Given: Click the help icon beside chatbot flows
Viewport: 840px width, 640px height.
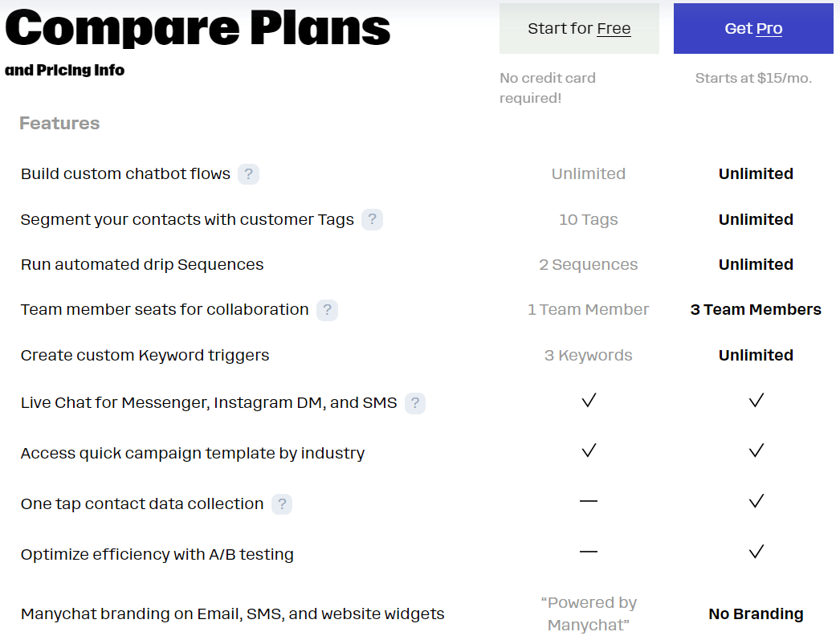Looking at the screenshot, I should (x=249, y=174).
